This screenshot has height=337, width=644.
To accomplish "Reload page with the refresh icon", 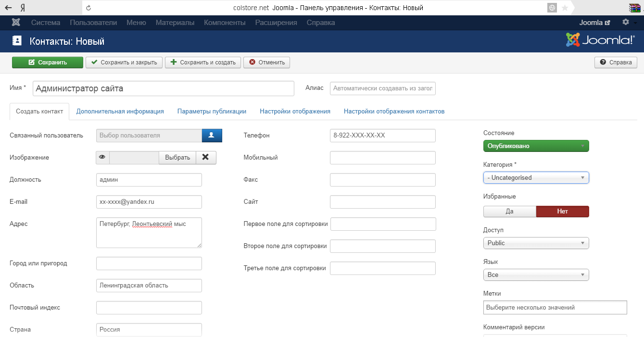I will 88,8.
